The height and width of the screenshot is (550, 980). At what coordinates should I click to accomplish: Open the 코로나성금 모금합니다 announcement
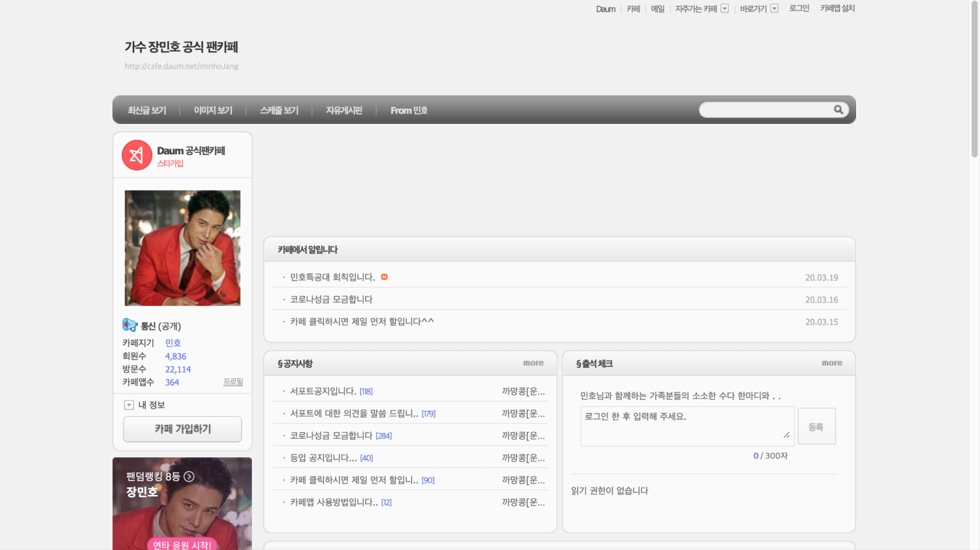tap(331, 299)
